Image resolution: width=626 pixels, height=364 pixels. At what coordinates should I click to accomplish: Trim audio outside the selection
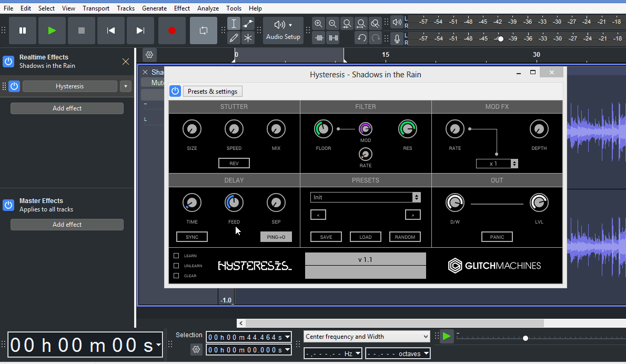point(318,38)
